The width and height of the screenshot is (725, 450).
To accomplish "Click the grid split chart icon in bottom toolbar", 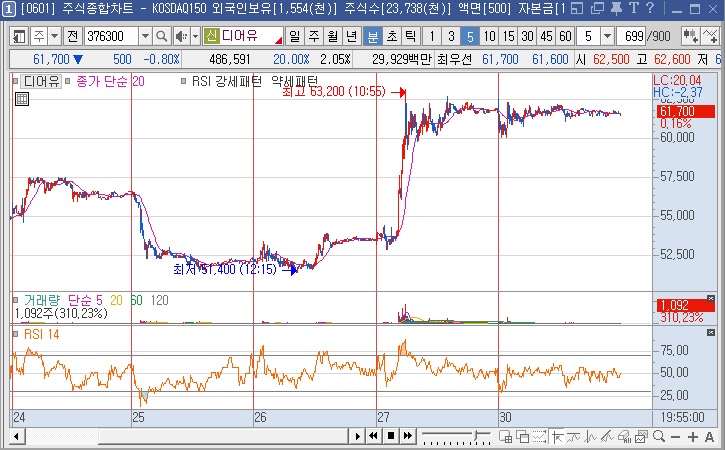I will pyautogui.click(x=505, y=436).
